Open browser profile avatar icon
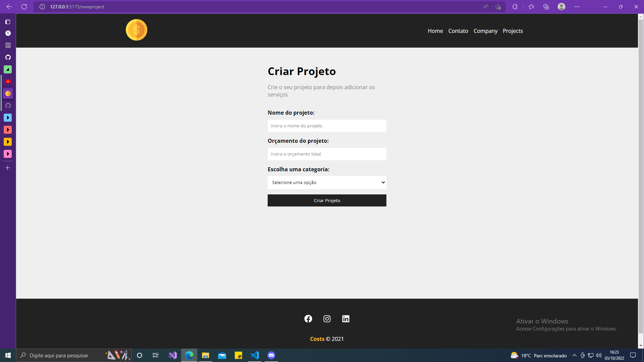644x362 pixels. click(x=561, y=7)
